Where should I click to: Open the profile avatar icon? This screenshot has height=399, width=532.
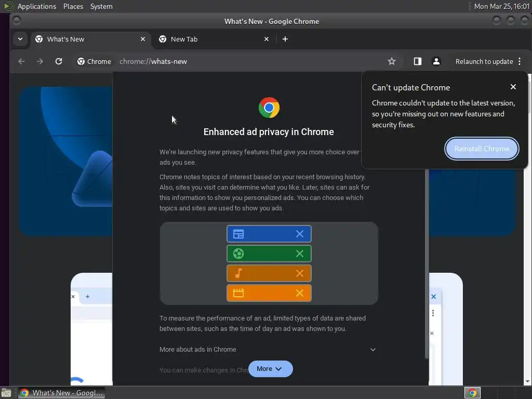[436, 61]
